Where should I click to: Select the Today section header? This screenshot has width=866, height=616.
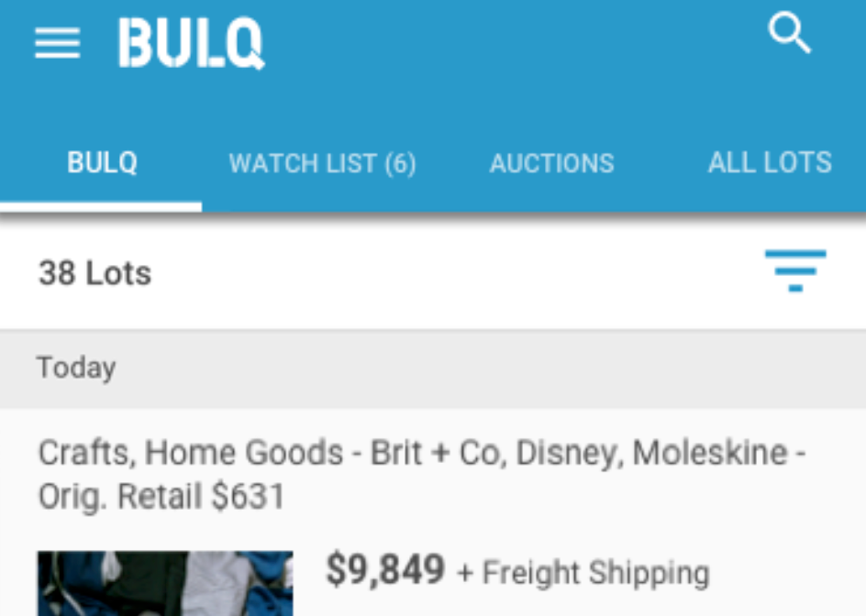tap(77, 368)
